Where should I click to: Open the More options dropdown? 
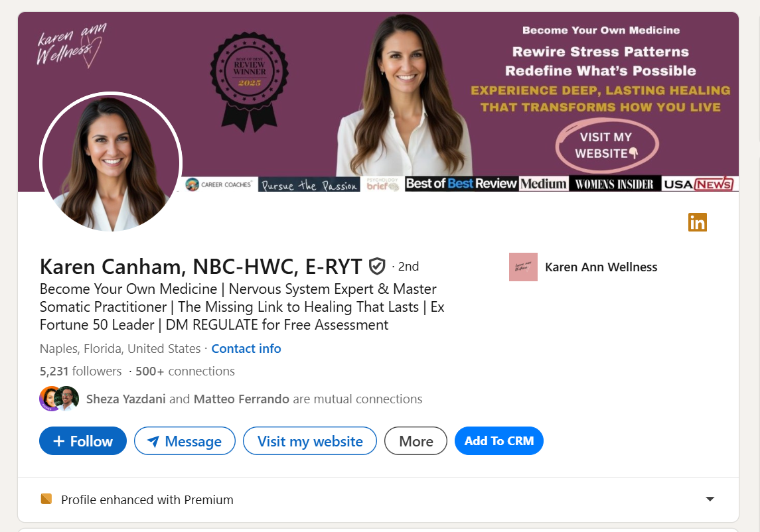pos(416,441)
